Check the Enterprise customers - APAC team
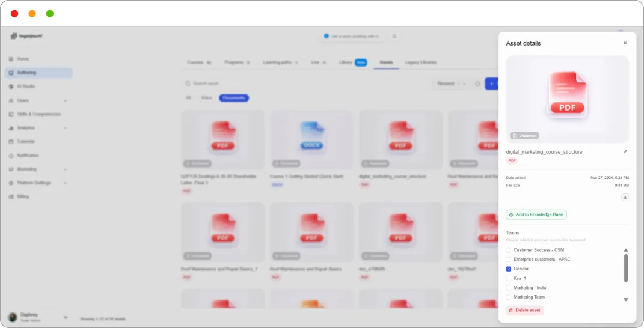 (x=509, y=260)
